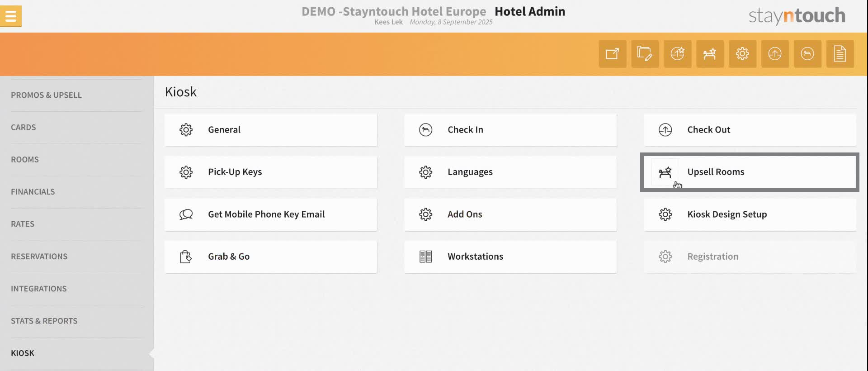
Task: Open the Registration settings
Action: 750,257
